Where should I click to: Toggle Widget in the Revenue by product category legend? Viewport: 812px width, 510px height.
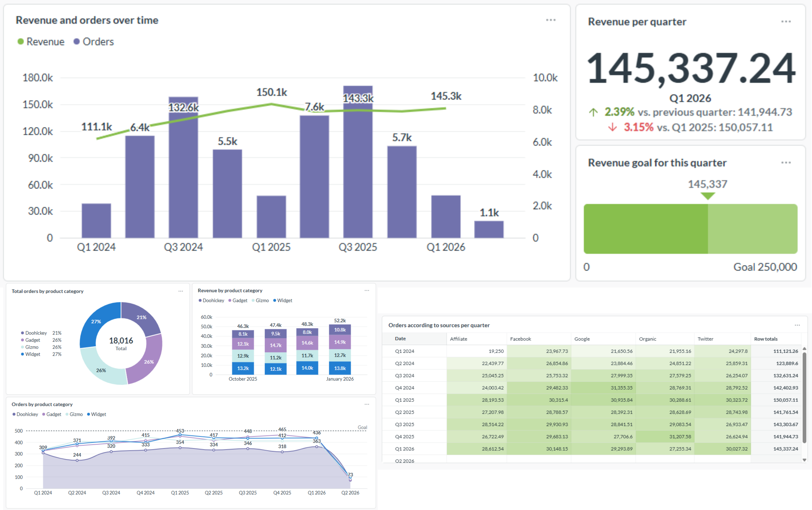click(283, 300)
